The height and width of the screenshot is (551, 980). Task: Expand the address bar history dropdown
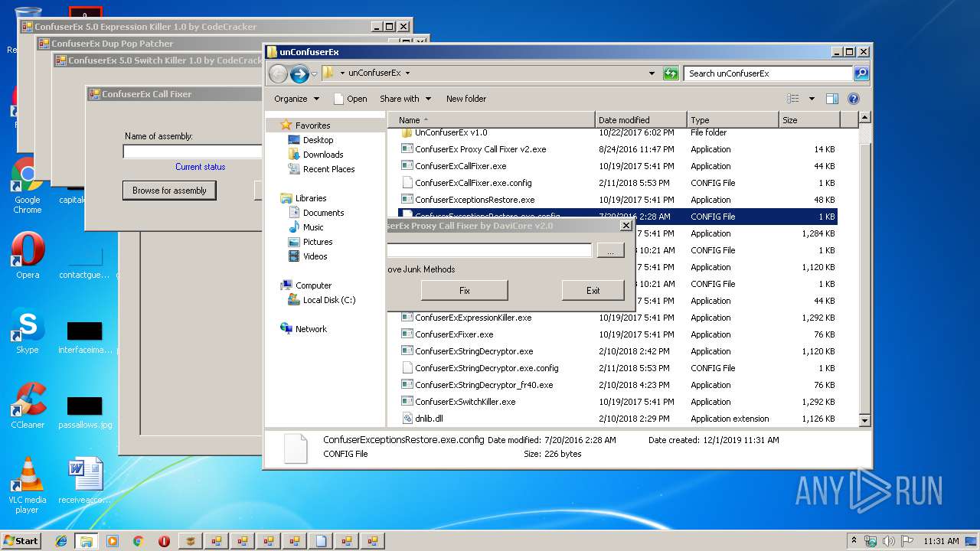652,73
